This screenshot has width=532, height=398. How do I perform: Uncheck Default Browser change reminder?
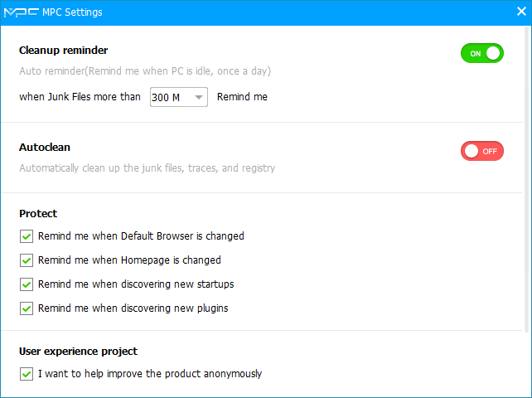tap(27, 236)
